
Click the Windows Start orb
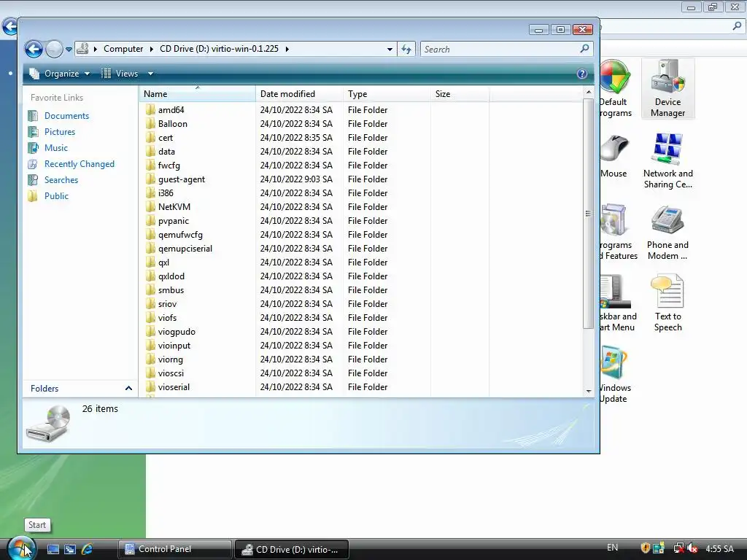21,548
